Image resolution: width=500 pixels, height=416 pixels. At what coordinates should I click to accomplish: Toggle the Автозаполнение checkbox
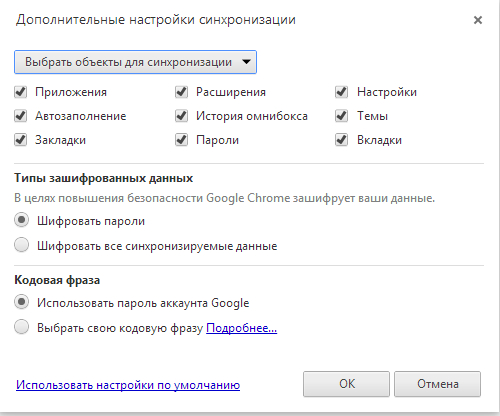(21, 116)
